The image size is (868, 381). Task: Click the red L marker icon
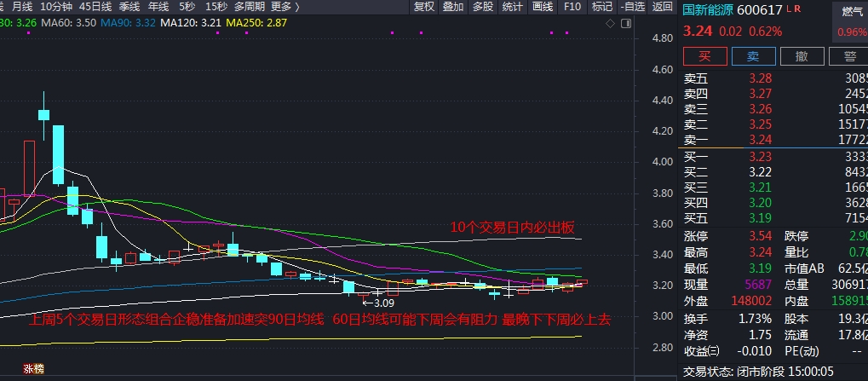point(788,9)
